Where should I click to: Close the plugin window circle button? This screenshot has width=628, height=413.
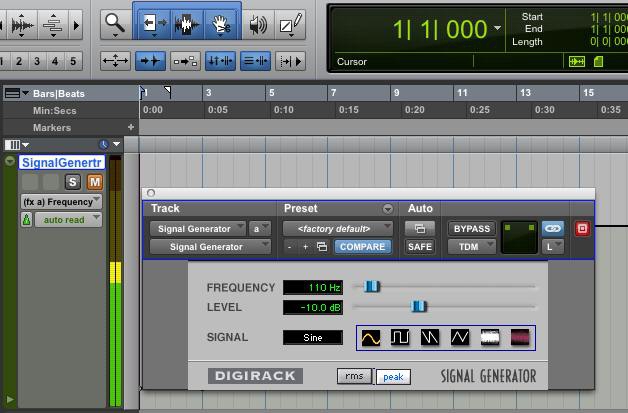pyautogui.click(x=151, y=193)
